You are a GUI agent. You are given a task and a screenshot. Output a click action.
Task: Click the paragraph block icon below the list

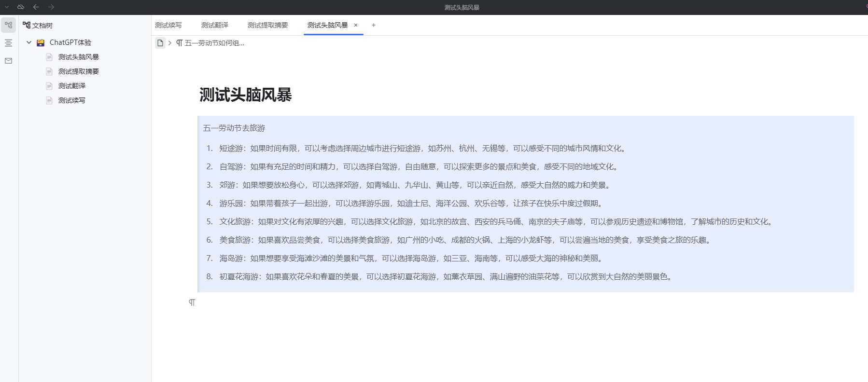(x=192, y=302)
